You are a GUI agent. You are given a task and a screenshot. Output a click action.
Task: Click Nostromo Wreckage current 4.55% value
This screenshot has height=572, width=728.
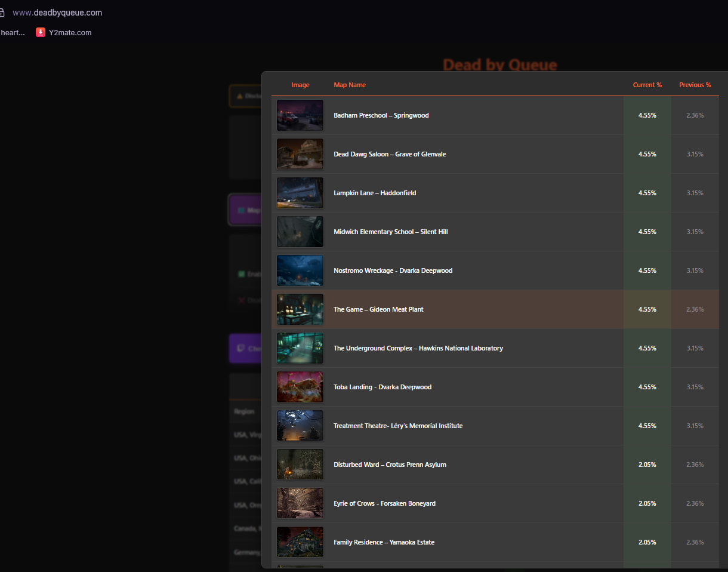(x=647, y=270)
